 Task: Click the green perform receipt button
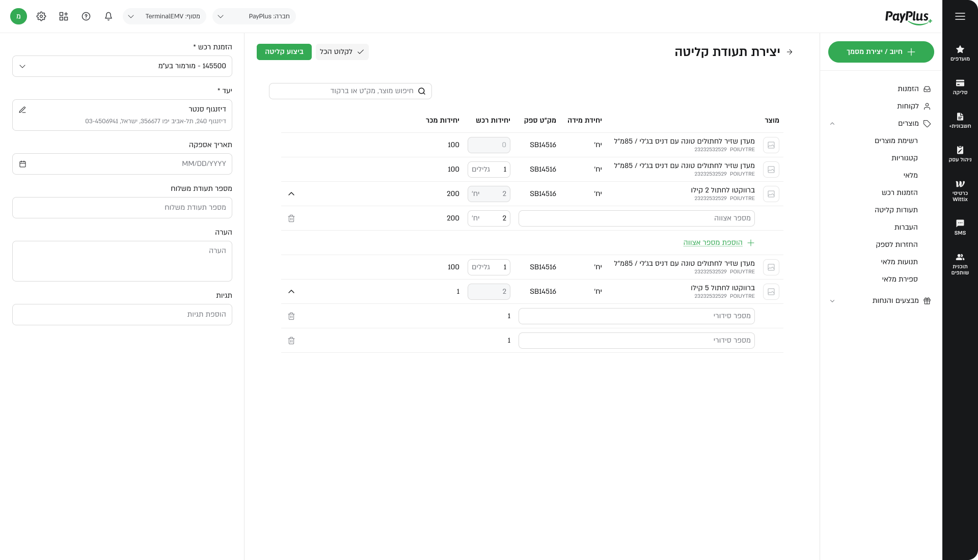[284, 52]
